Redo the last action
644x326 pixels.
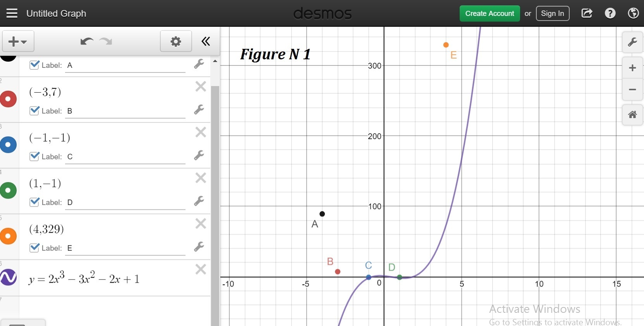pos(106,41)
